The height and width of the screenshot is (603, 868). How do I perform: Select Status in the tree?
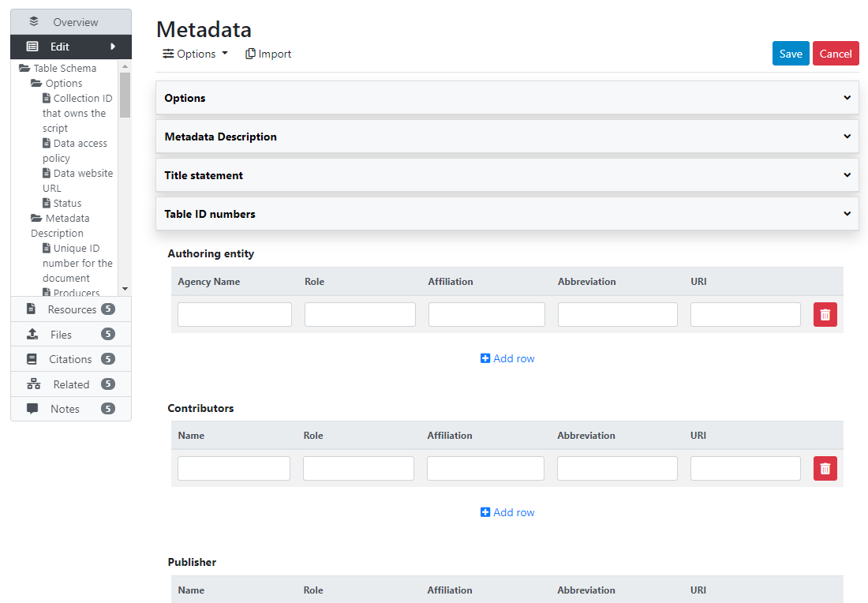pyautogui.click(x=62, y=203)
